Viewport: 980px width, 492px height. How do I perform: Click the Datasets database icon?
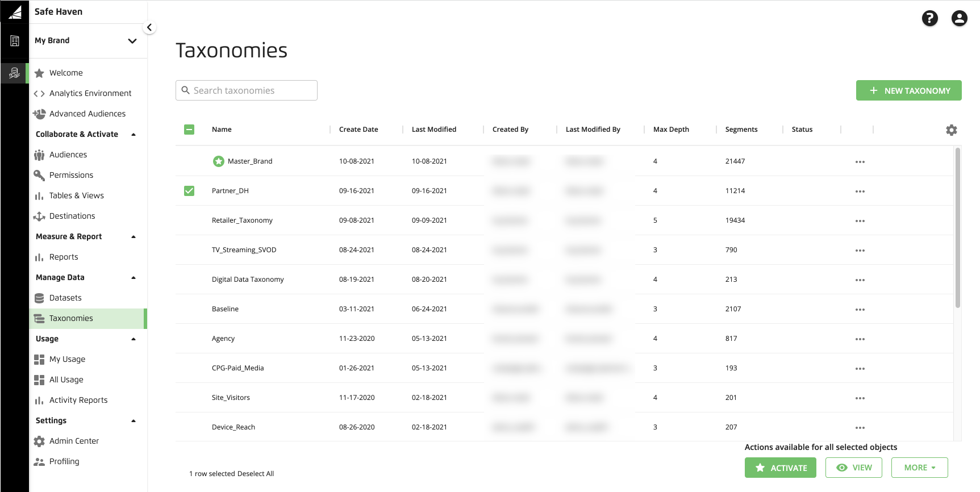(x=39, y=298)
